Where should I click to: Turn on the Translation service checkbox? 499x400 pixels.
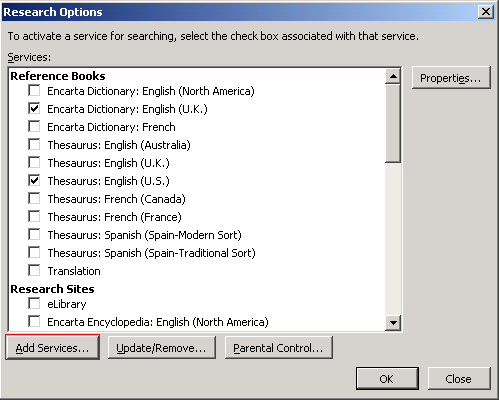34,271
